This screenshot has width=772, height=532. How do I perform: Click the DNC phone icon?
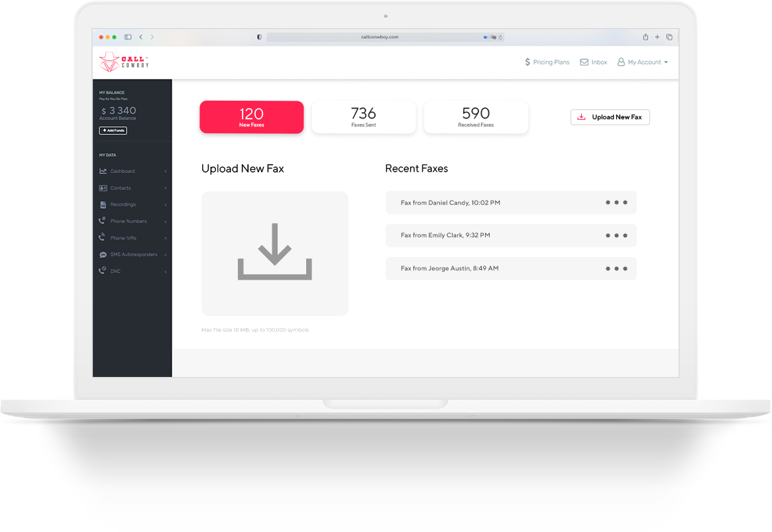pyautogui.click(x=103, y=271)
